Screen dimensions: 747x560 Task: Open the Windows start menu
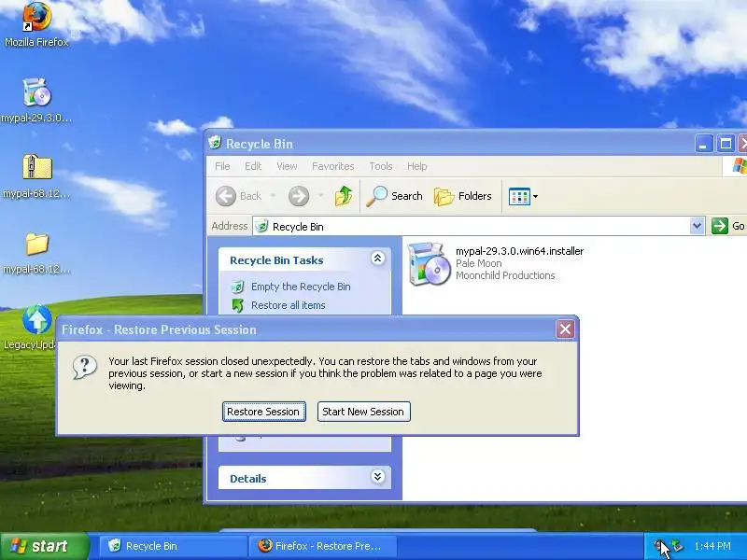[x=44, y=546]
